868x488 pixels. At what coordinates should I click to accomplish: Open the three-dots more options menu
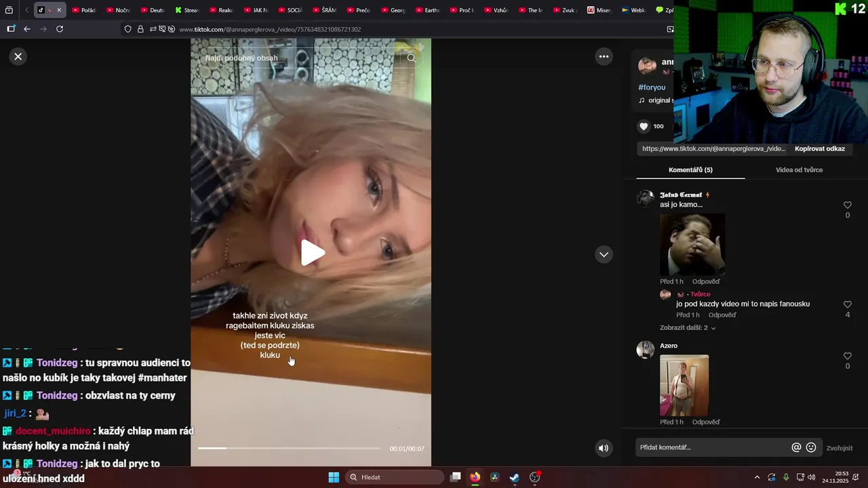pos(604,56)
